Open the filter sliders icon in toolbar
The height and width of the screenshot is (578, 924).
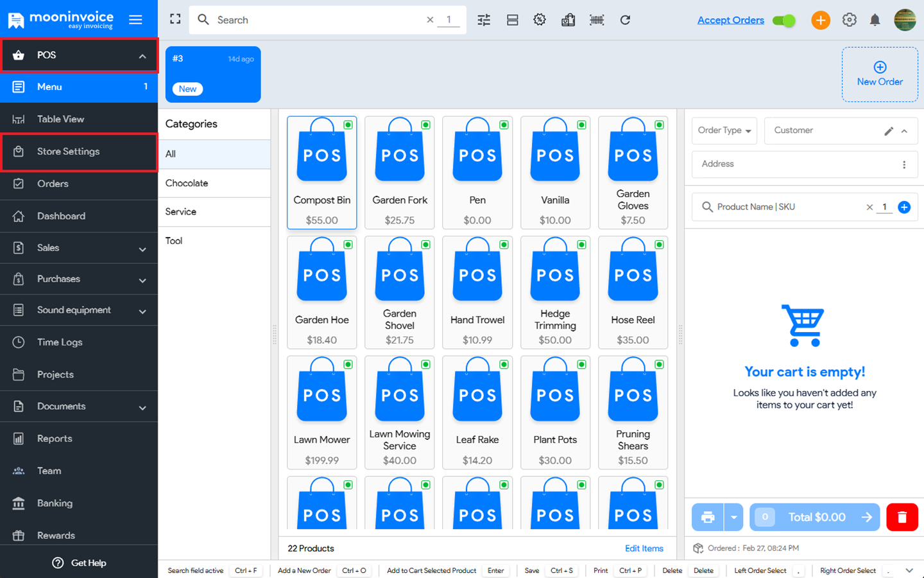[x=484, y=20]
